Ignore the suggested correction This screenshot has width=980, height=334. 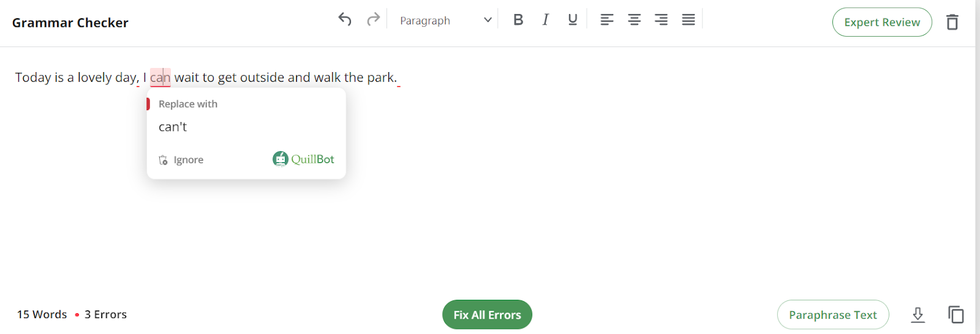(x=181, y=160)
